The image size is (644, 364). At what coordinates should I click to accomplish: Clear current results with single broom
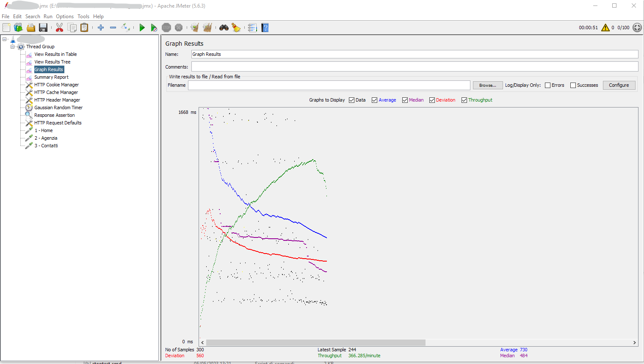coord(195,28)
